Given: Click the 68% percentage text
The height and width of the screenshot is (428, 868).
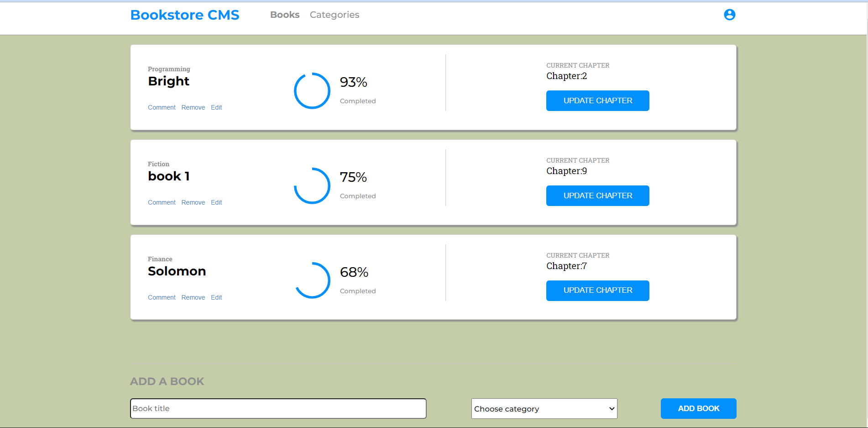Looking at the screenshot, I should pyautogui.click(x=354, y=272).
